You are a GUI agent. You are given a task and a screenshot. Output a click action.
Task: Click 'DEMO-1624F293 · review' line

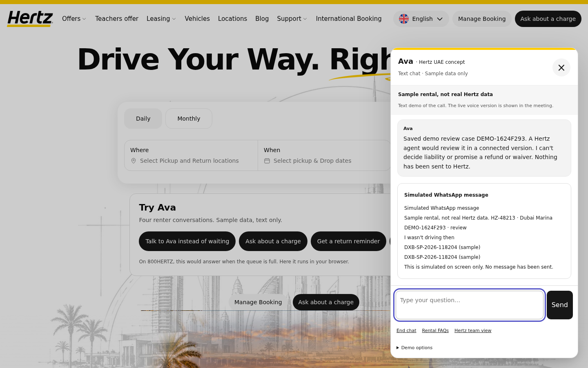pos(435,228)
